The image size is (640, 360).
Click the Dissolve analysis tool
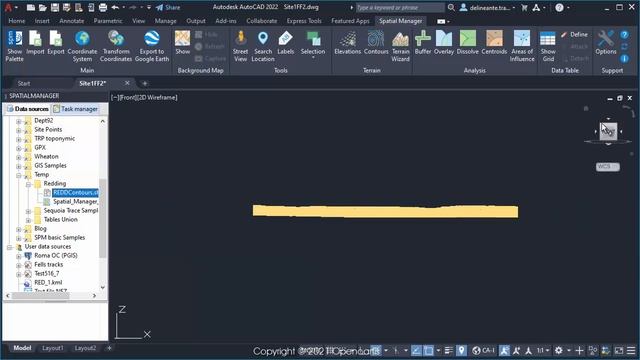coord(468,42)
